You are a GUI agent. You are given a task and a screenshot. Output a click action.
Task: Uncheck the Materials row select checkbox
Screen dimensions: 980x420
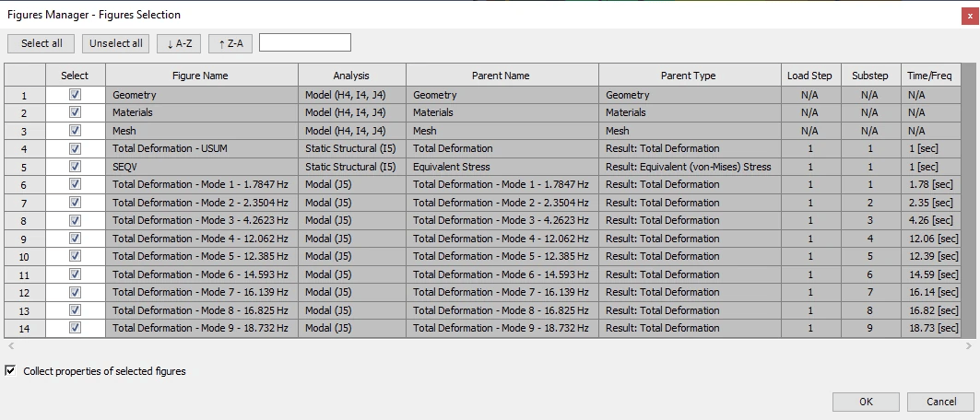75,112
